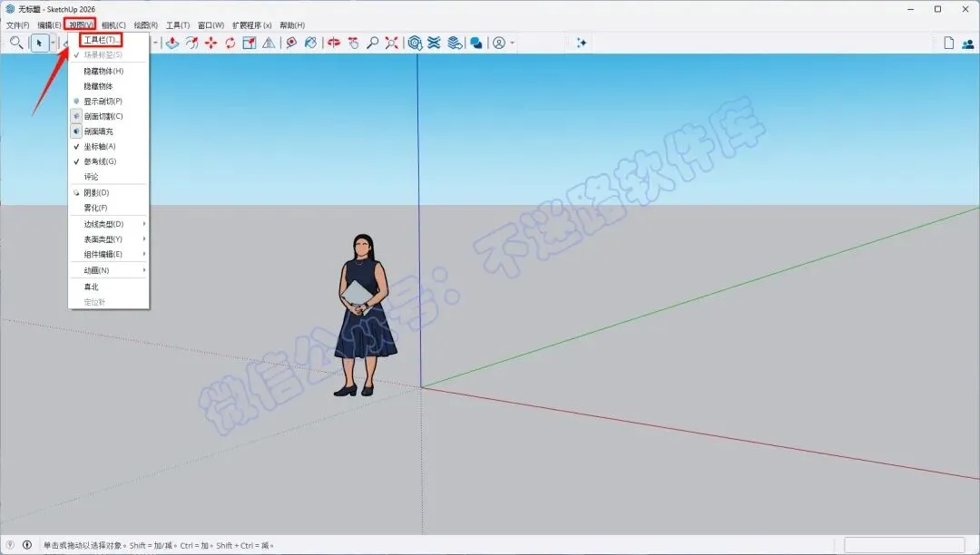Activate the Orbit camera tool
The height and width of the screenshot is (555, 980).
[x=334, y=43]
